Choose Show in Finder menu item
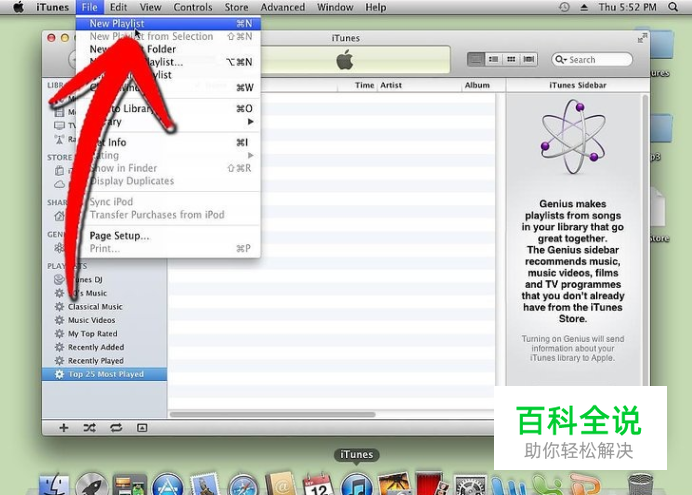 click(x=168, y=168)
